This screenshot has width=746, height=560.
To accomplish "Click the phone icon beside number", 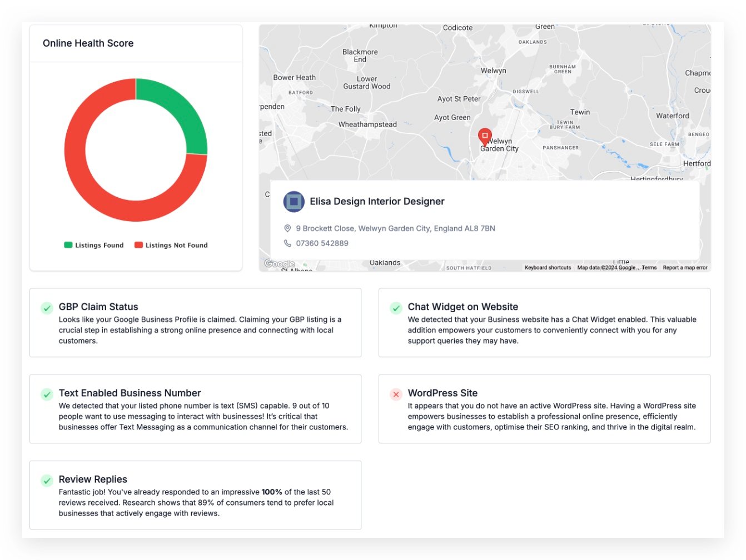I will [x=287, y=243].
